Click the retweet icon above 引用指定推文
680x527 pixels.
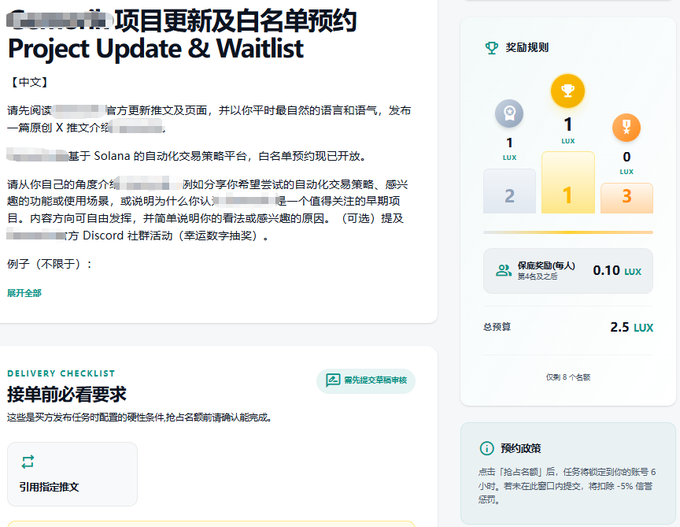[28, 462]
